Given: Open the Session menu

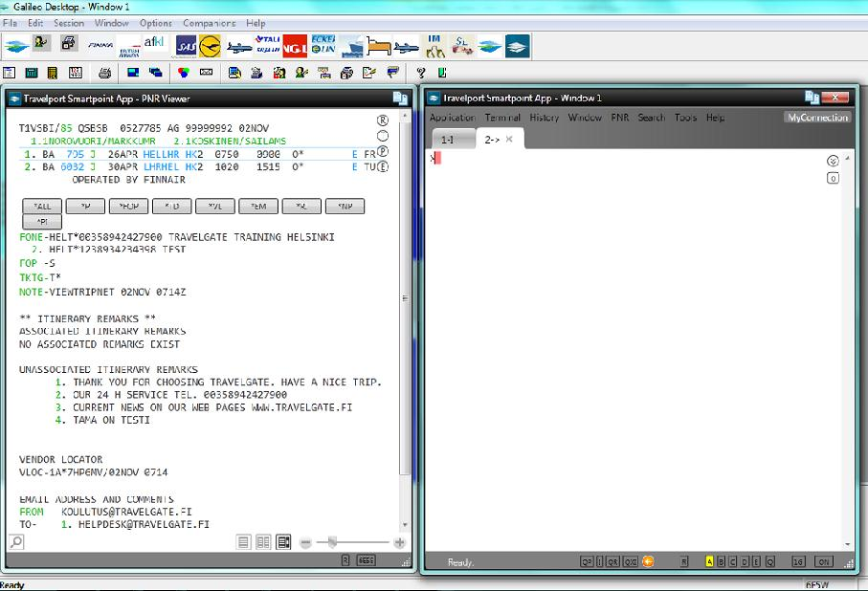Looking at the screenshot, I should click(69, 23).
